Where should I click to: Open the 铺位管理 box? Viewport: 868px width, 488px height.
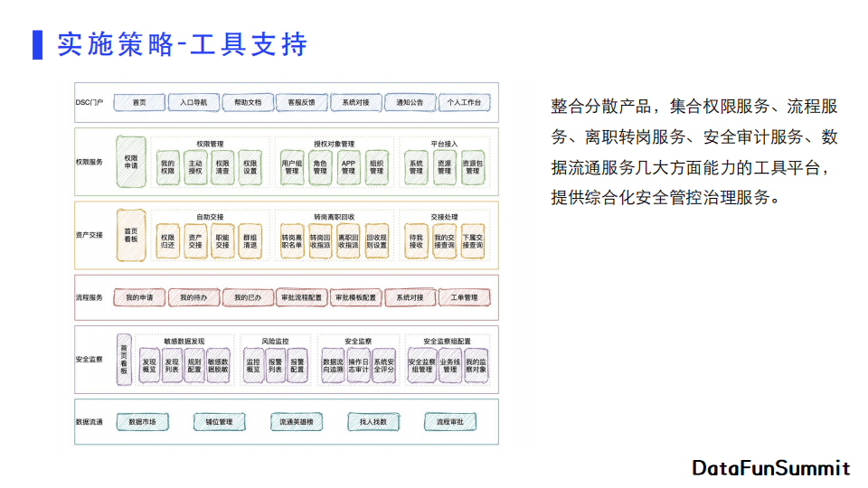pyautogui.click(x=219, y=422)
